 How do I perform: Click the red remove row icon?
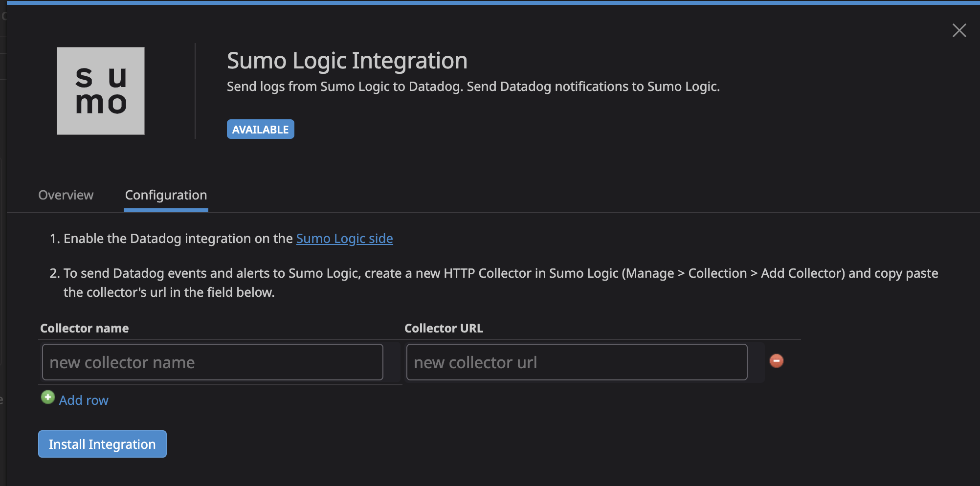(776, 361)
